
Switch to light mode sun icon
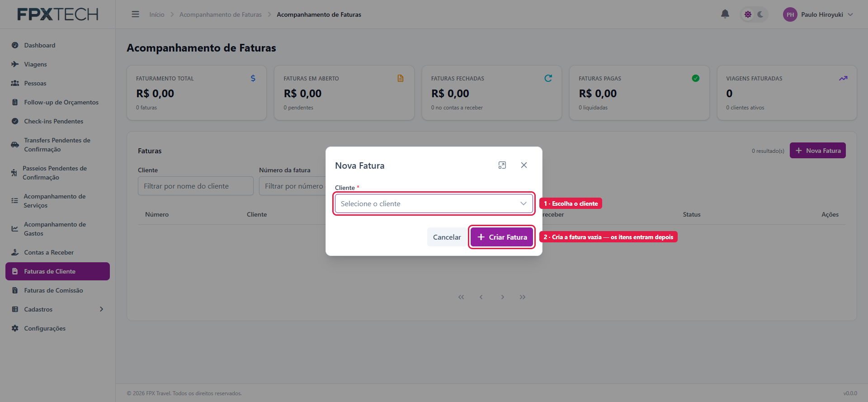coord(748,14)
